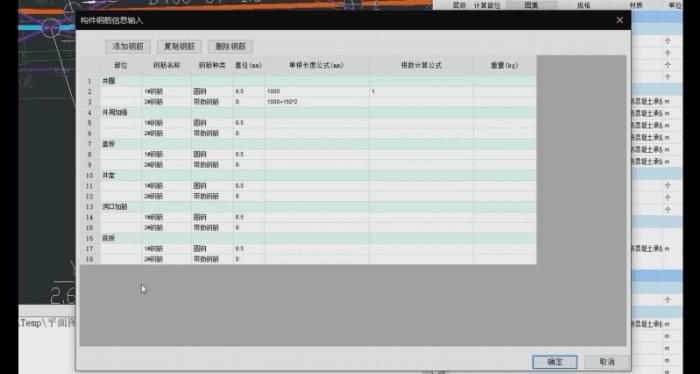Select 带肋钢筋 type cell in row 12
Image resolution: width=700 pixels, height=374 pixels.
(212, 196)
